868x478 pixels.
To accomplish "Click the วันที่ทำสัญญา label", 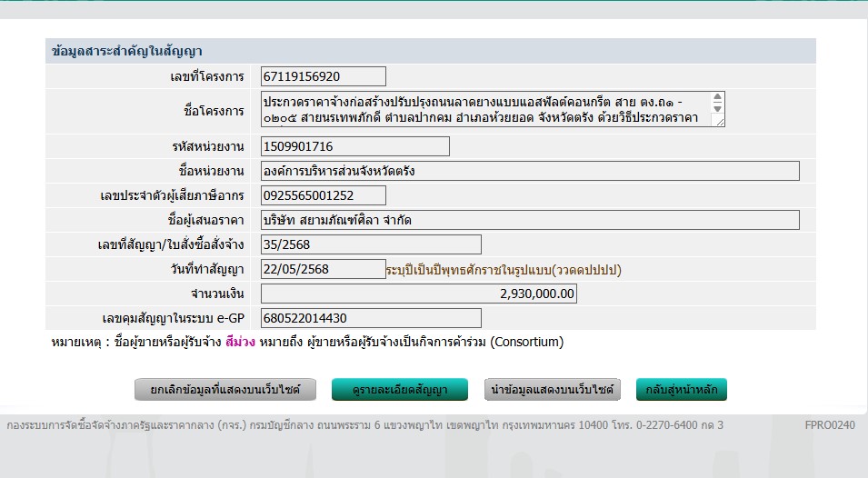I will point(207,269).
